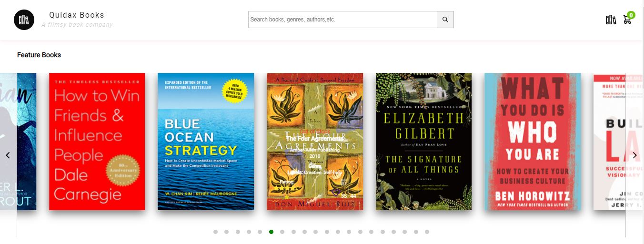Open Blue Ocean Strategy book cover
The height and width of the screenshot is (244, 644).
coord(206,142)
